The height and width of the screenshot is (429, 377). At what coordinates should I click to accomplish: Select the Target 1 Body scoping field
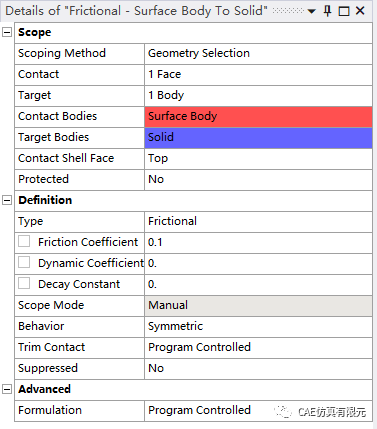(258, 96)
